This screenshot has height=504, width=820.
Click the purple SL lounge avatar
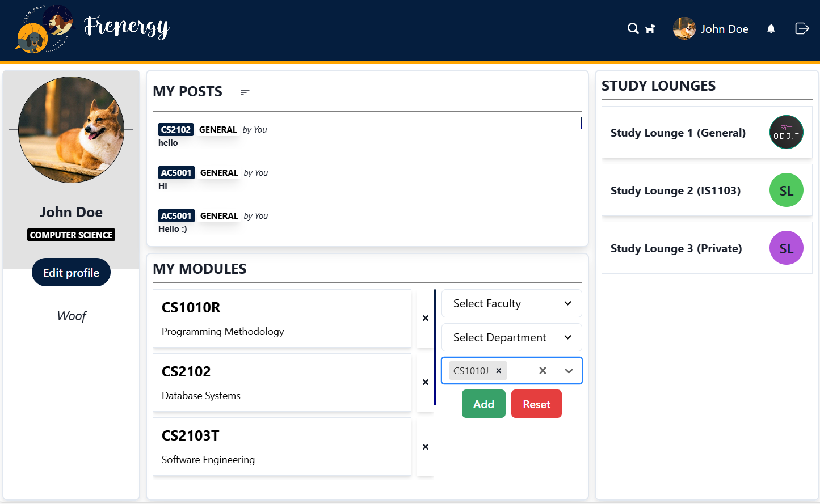(x=786, y=248)
